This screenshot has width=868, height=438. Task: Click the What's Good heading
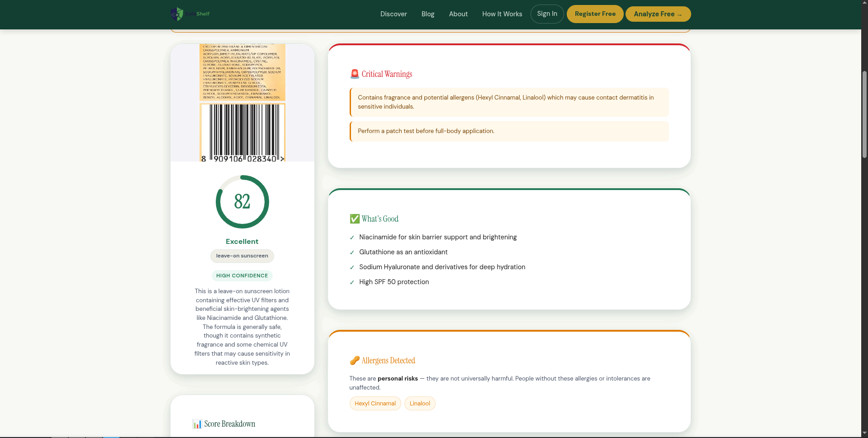(x=380, y=219)
